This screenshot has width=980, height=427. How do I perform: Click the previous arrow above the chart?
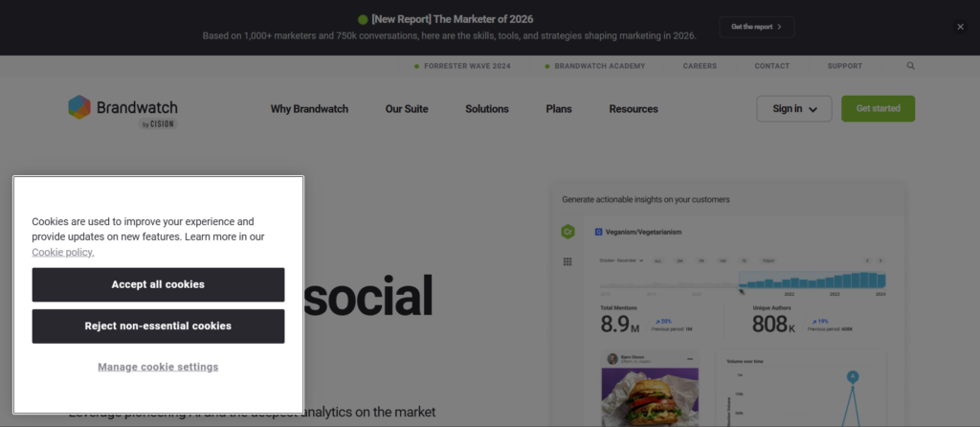click(868, 260)
